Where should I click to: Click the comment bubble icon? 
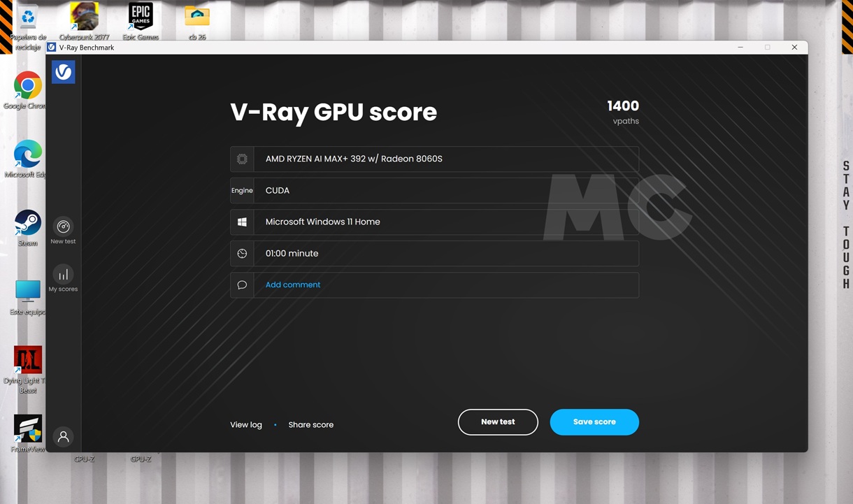pos(242,285)
